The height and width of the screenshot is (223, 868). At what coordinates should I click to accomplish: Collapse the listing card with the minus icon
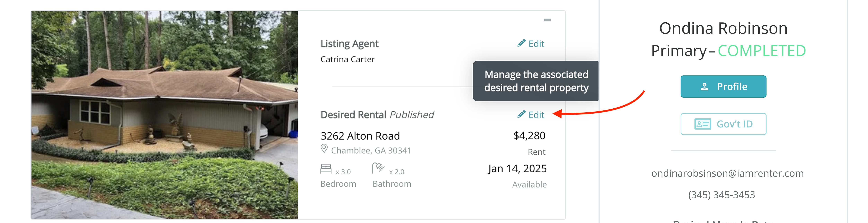coord(548,20)
